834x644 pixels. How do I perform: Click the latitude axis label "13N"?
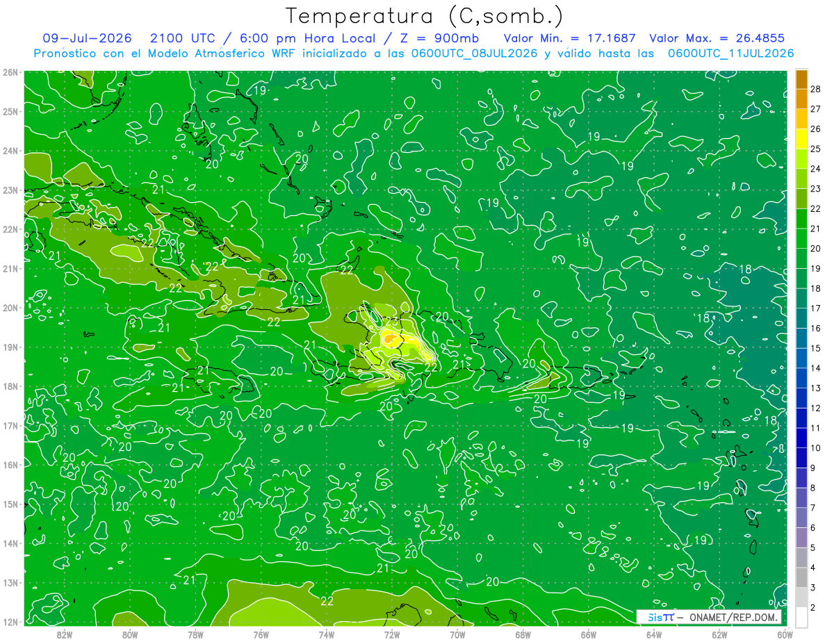pos(10,582)
